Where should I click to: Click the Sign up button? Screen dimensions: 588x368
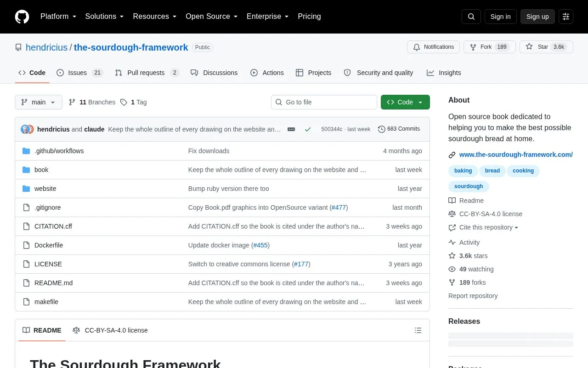click(537, 17)
